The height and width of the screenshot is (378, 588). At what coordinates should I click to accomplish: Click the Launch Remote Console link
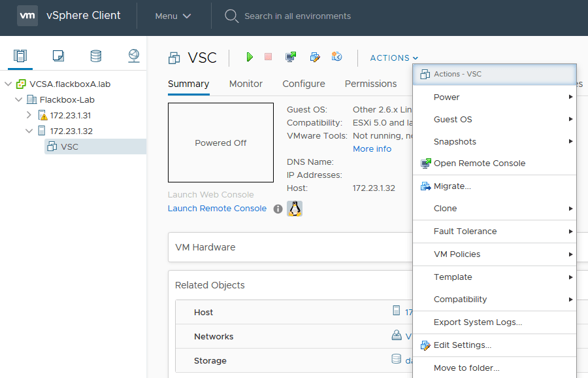217,209
